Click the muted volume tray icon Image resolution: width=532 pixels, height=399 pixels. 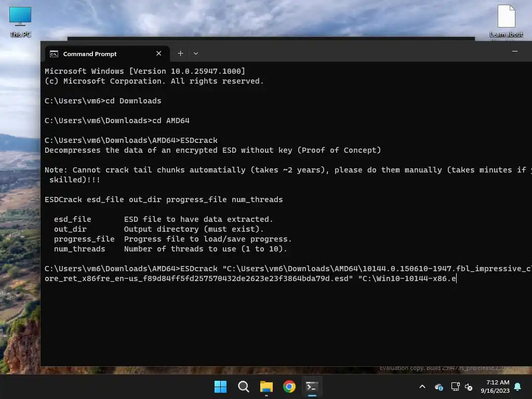469,387
